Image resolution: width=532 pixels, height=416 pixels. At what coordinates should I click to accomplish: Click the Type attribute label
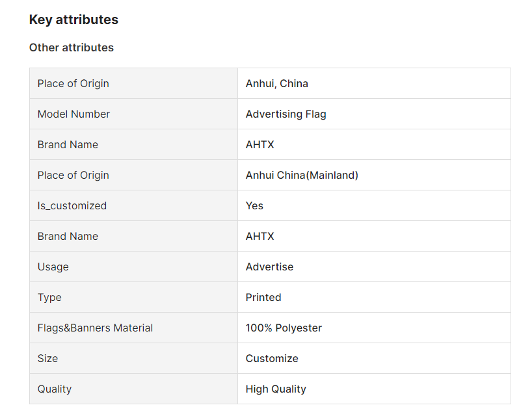49,297
